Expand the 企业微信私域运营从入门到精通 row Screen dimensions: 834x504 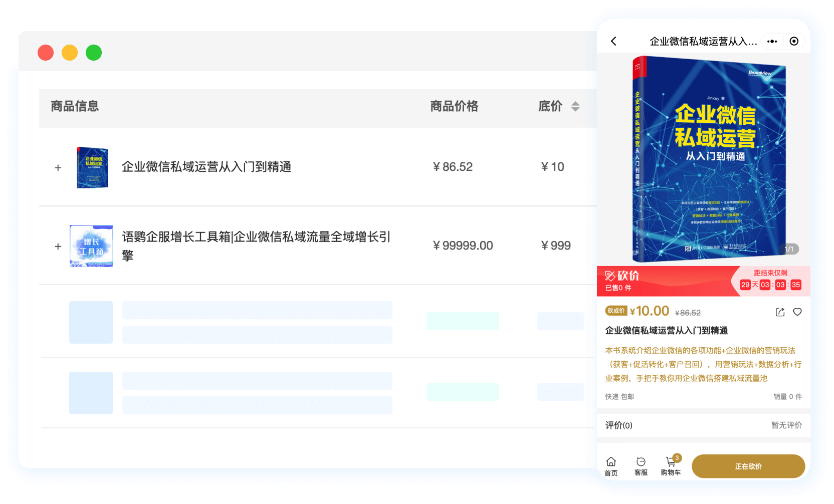58,168
